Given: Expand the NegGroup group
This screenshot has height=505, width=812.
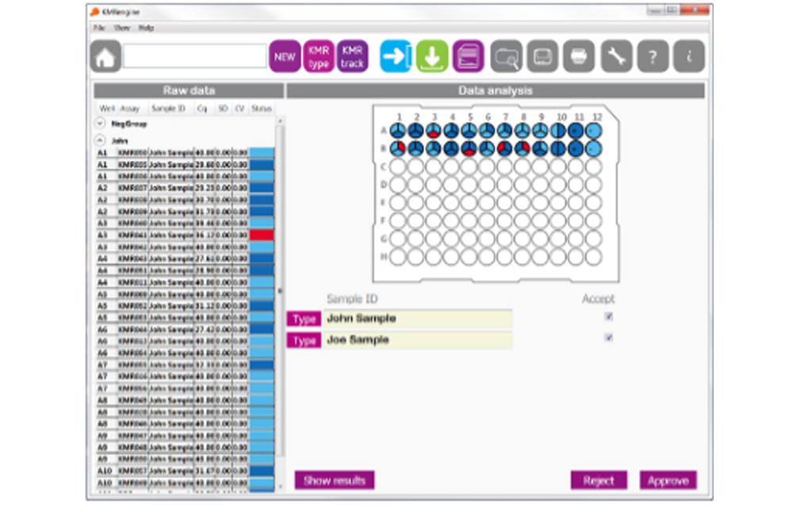Looking at the screenshot, I should click(100, 124).
